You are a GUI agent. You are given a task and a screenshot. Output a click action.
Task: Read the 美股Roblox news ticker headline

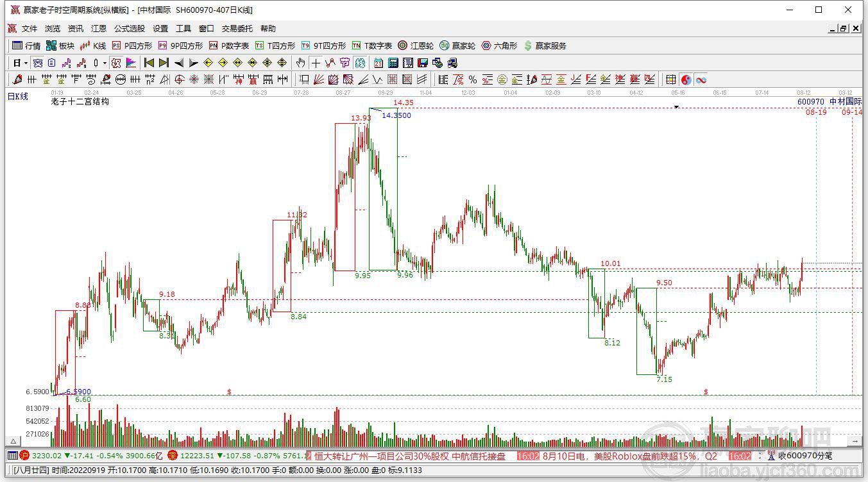[x=630, y=456]
